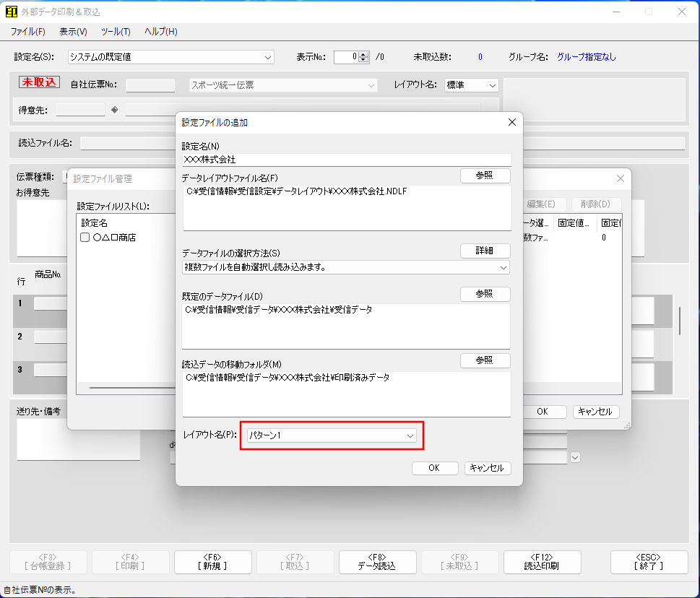Increase 表示No. with the up arrow

coord(363,54)
